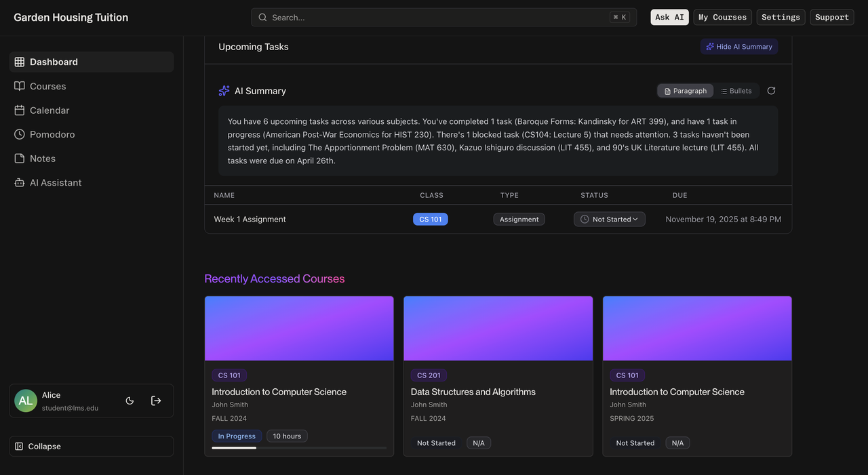Screen dimensions: 868x475
Task: Sort by CLASS column header
Action: coord(431,195)
